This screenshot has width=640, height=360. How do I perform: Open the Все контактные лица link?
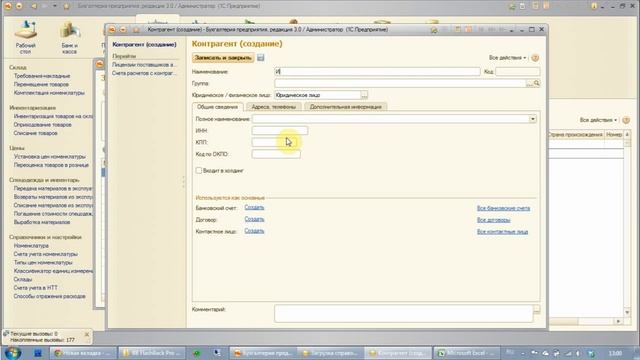(502, 231)
